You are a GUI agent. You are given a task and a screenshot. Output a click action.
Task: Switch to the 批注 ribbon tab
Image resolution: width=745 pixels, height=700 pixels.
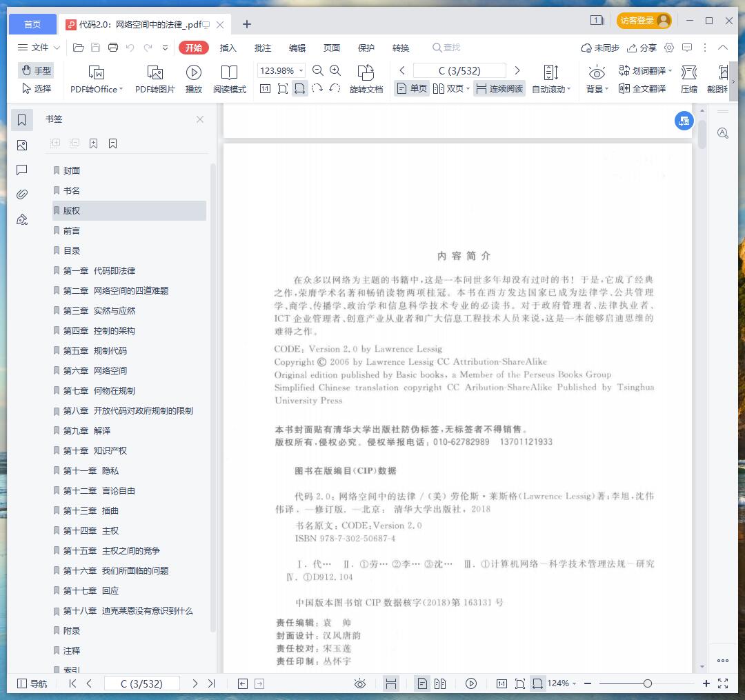(263, 48)
